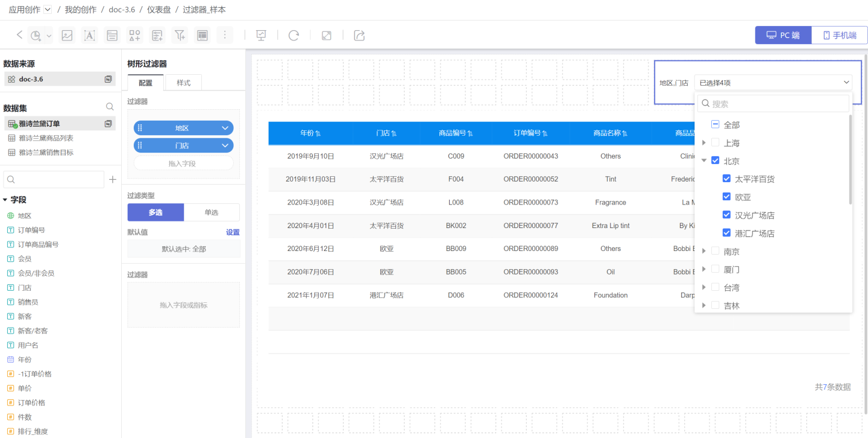The width and height of the screenshot is (868, 438).
Task: Select the 单选 filter type
Action: pyautogui.click(x=212, y=212)
